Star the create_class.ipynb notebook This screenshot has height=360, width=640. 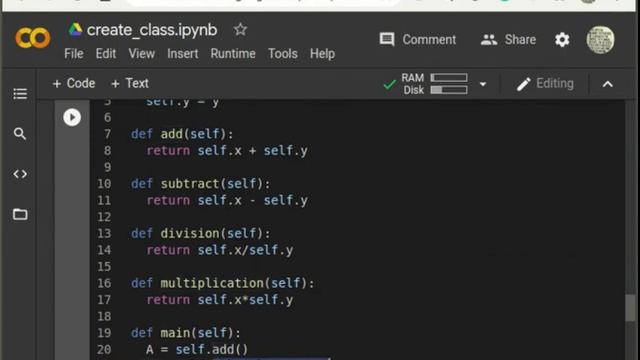pos(240,29)
